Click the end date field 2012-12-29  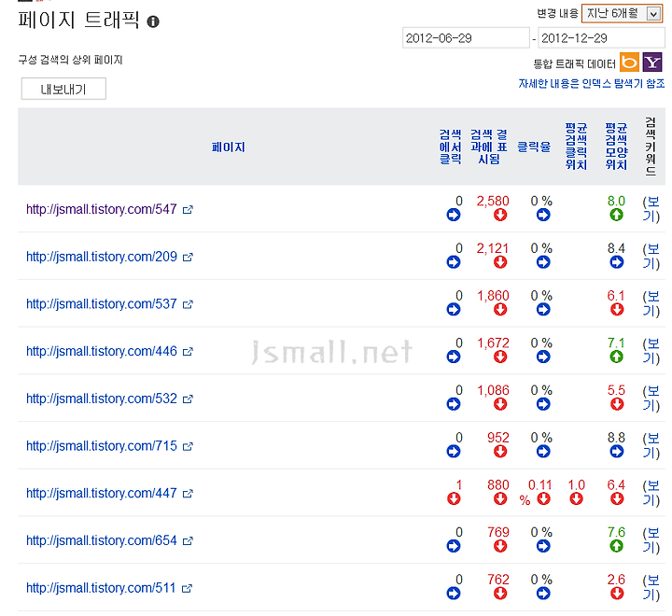coord(601,38)
